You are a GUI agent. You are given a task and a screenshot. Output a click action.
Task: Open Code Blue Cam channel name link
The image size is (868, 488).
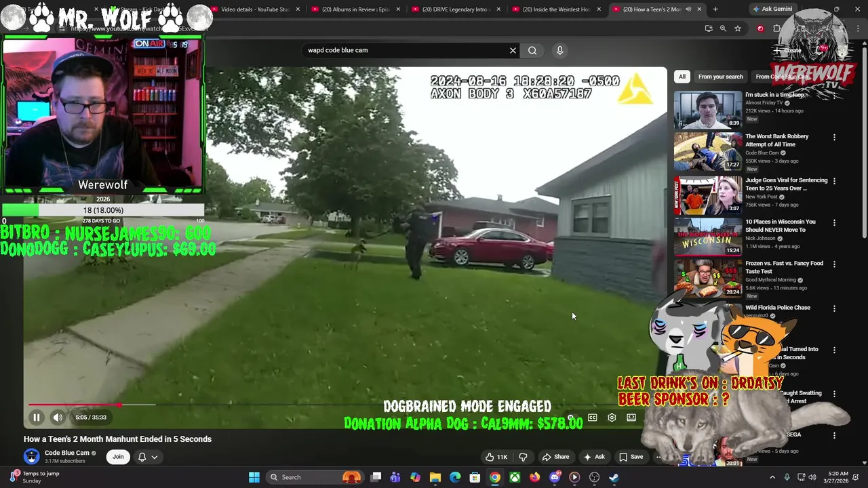66,453
